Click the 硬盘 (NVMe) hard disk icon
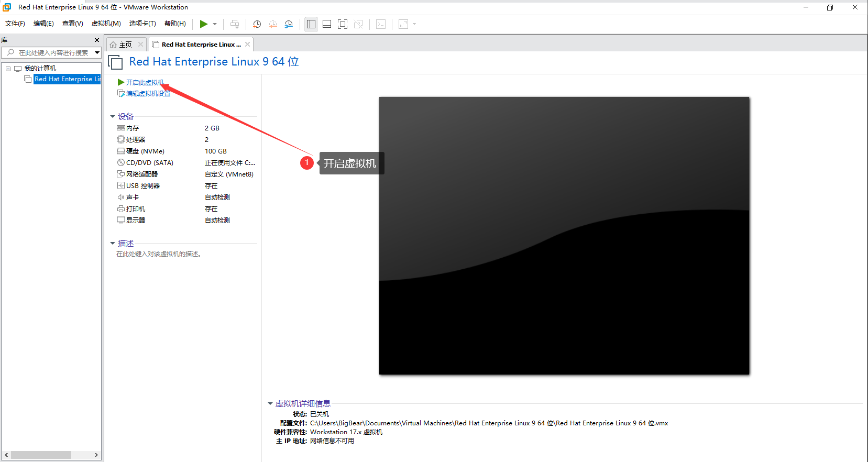Viewport: 868px width, 462px height. [121, 151]
